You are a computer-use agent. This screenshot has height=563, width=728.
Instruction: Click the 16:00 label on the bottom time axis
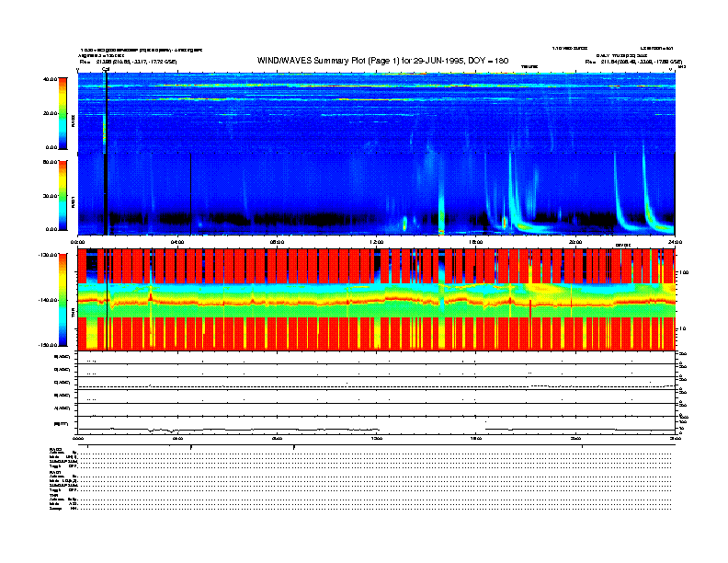(476, 439)
